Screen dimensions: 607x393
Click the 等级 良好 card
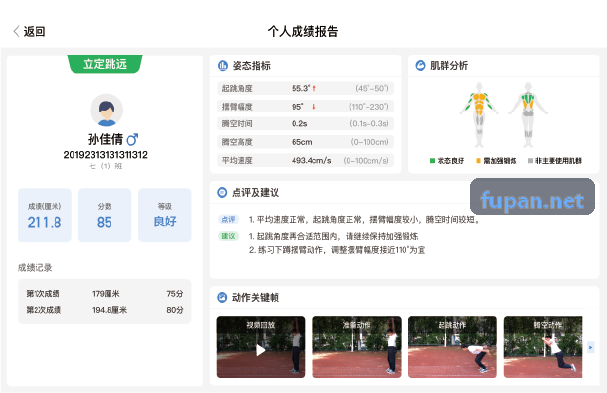[x=165, y=215]
